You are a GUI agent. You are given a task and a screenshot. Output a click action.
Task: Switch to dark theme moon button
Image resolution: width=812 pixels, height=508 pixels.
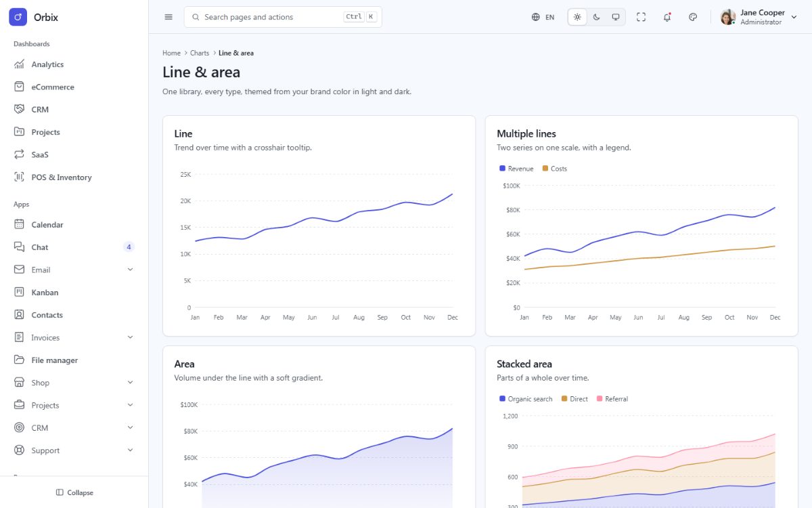tap(596, 17)
